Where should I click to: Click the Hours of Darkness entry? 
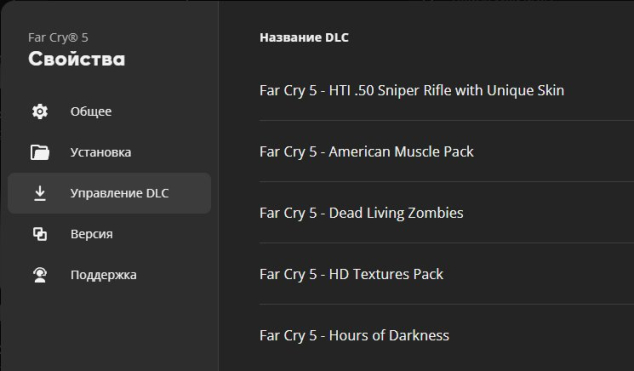(x=446, y=335)
